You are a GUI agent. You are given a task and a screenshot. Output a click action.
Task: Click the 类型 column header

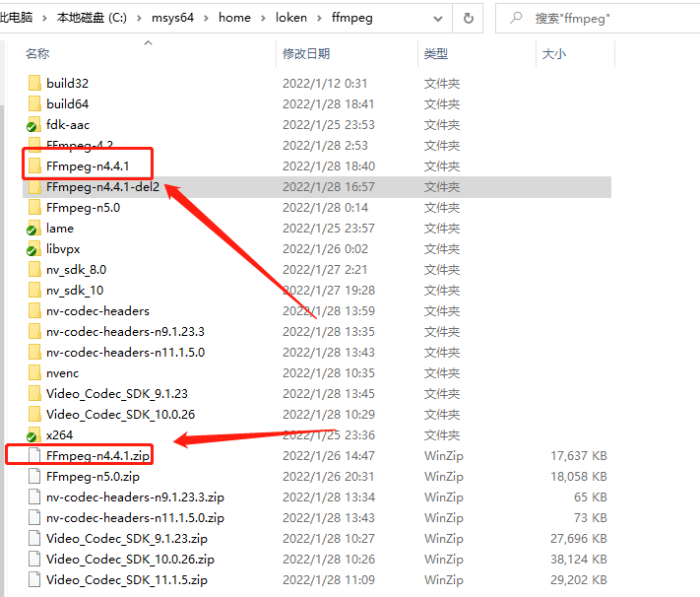click(x=435, y=54)
